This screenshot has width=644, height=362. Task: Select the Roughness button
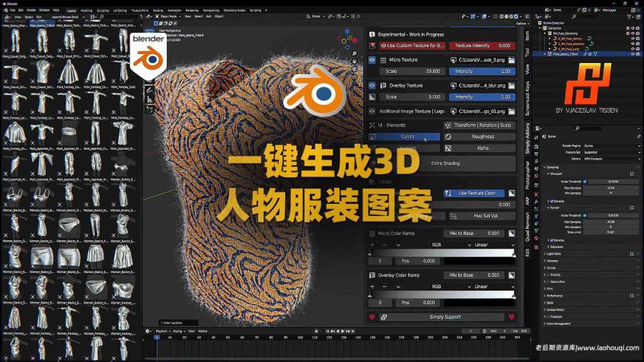coord(479,137)
